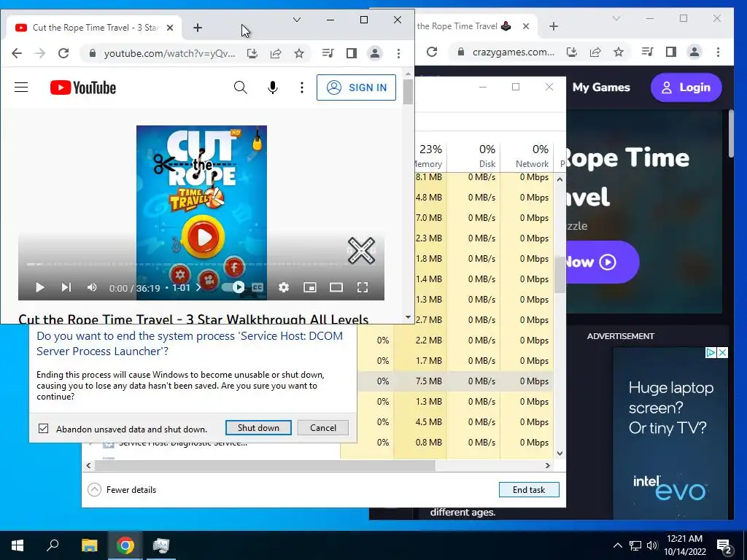The height and width of the screenshot is (560, 747).
Task: Start YouTube voice search microphone
Action: click(273, 87)
